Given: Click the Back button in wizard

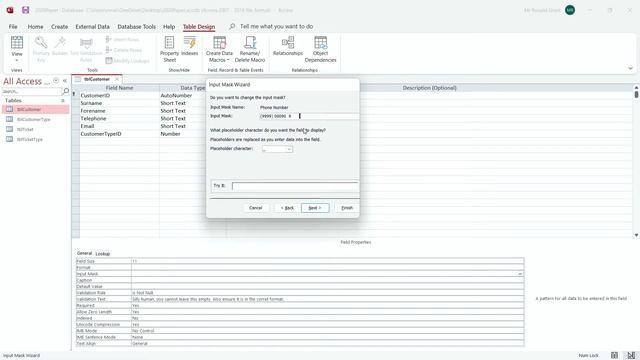Looking at the screenshot, I should [287, 208].
